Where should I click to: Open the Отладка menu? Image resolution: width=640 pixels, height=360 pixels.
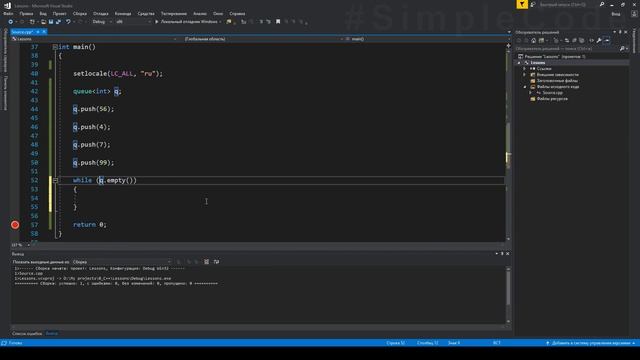click(x=100, y=13)
